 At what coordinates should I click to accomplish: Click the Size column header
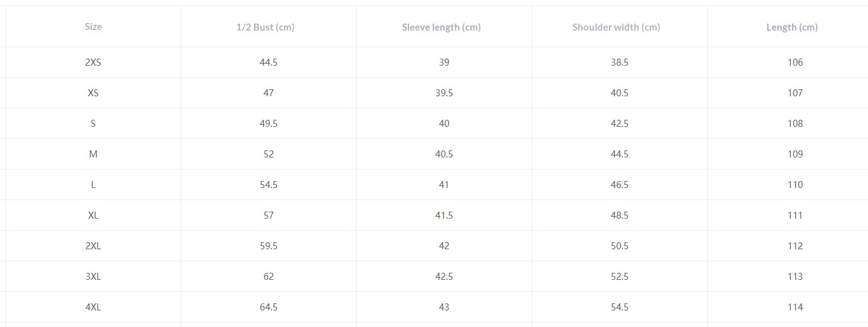click(93, 27)
